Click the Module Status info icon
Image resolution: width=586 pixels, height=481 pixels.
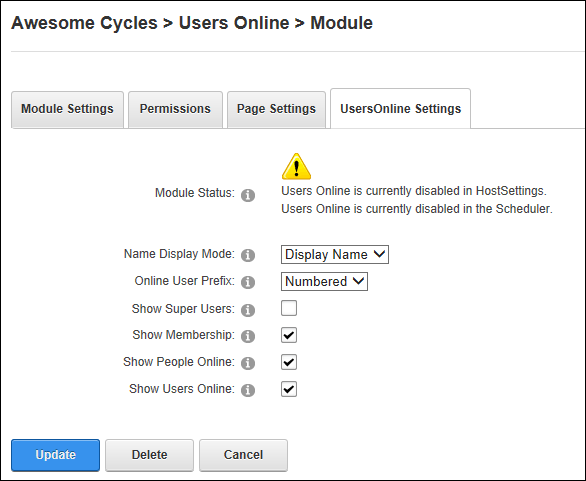coord(248,195)
